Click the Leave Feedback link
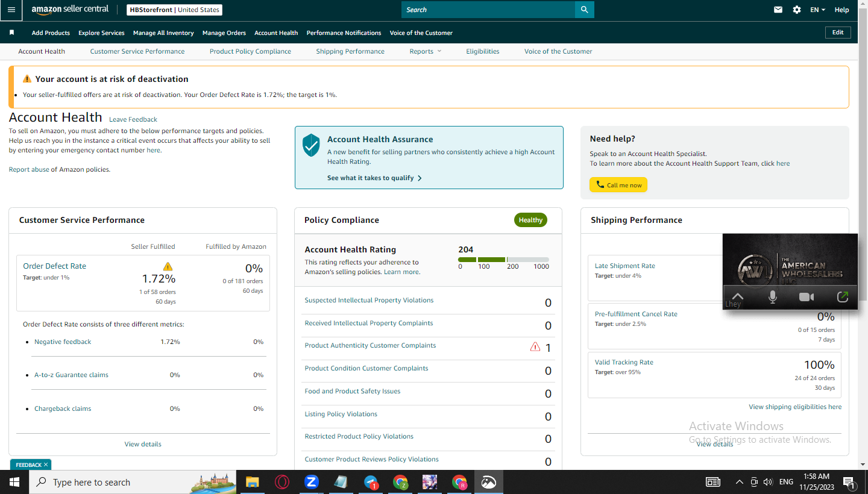Image resolution: width=868 pixels, height=494 pixels. pyautogui.click(x=133, y=119)
